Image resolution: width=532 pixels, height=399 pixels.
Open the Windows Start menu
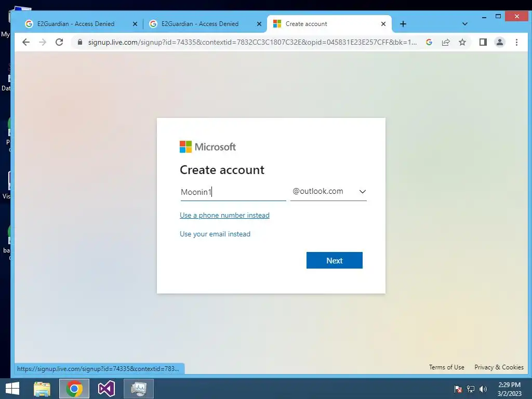(x=12, y=389)
